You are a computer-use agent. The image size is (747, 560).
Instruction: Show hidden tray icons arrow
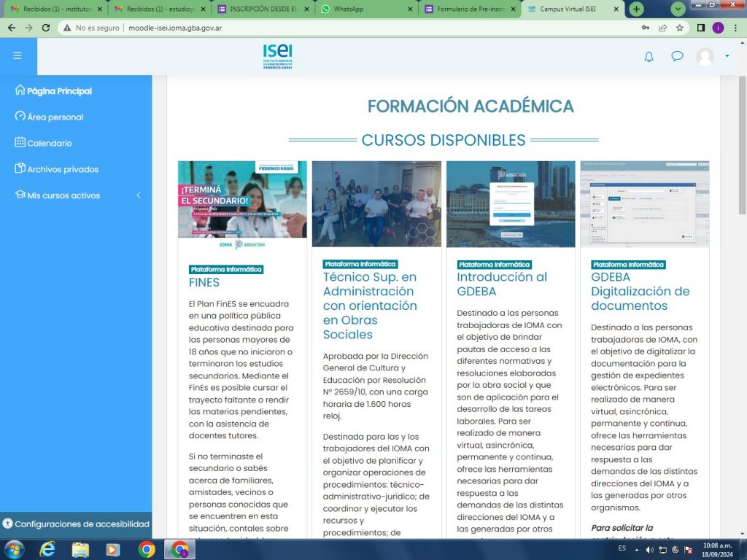click(637, 550)
